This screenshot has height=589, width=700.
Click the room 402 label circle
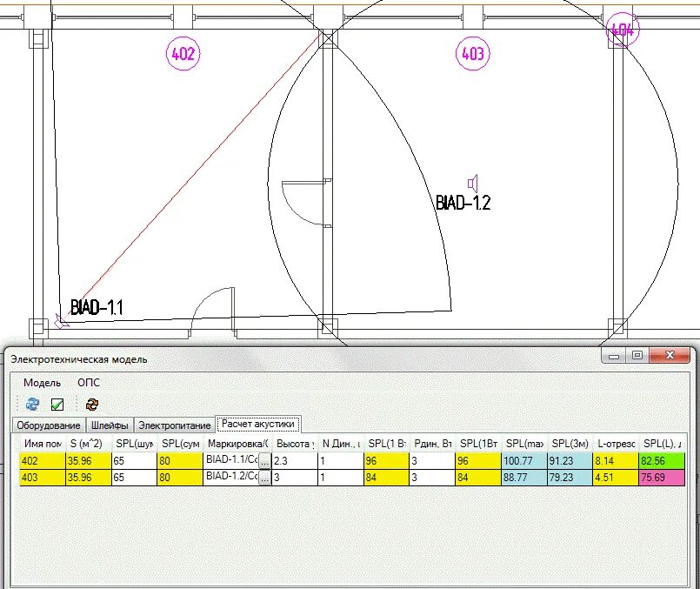tap(183, 54)
